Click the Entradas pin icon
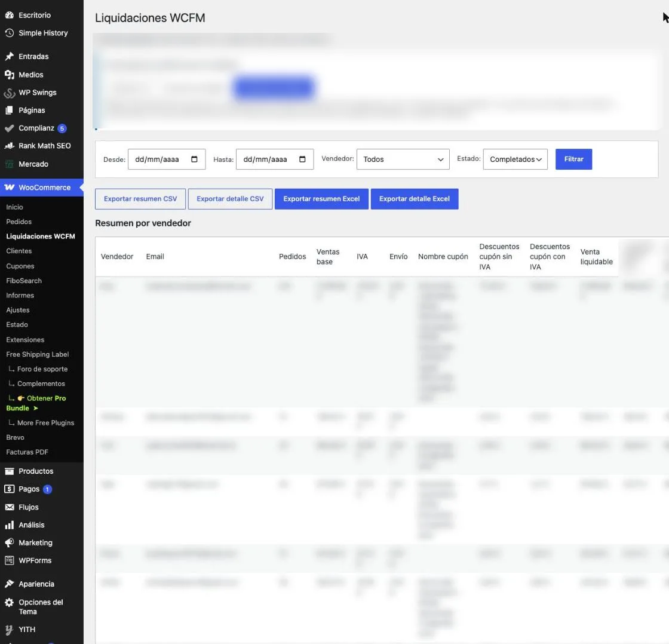The image size is (669, 644). coord(10,56)
